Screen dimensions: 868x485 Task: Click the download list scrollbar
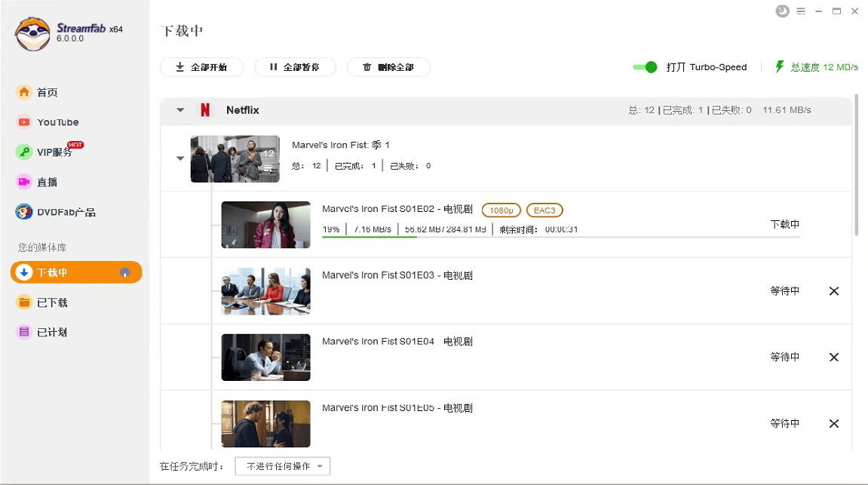(x=857, y=166)
